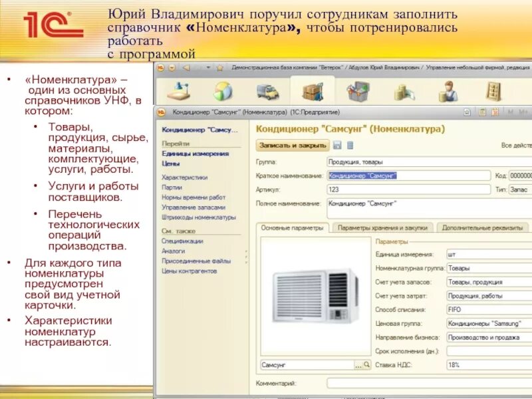This screenshot has height=399, width=532.
Task: Click the Самсунг picture file name field
Action: tap(307, 365)
